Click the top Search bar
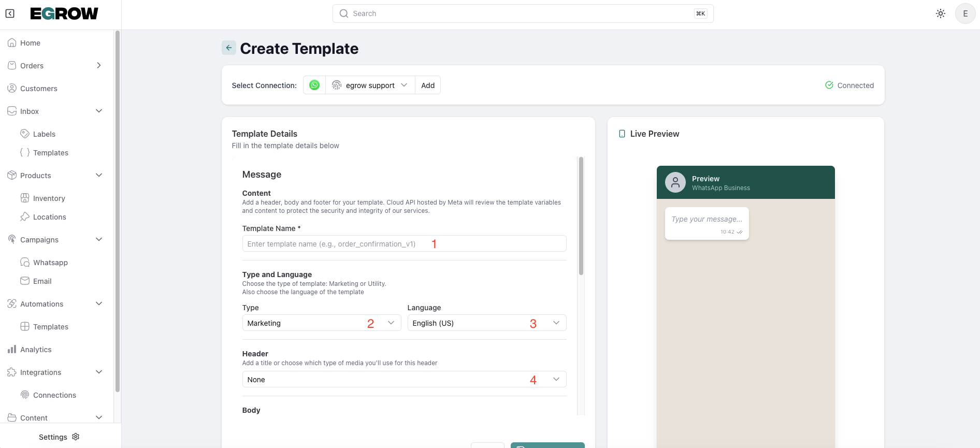 523,13
